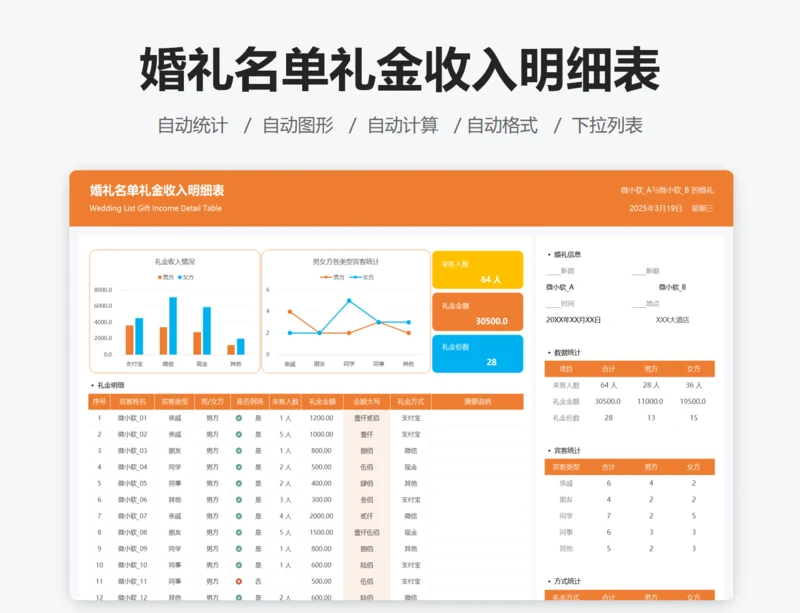The image size is (800, 613).
Task: Click the venue field XXX大酒店
Action: click(x=672, y=320)
